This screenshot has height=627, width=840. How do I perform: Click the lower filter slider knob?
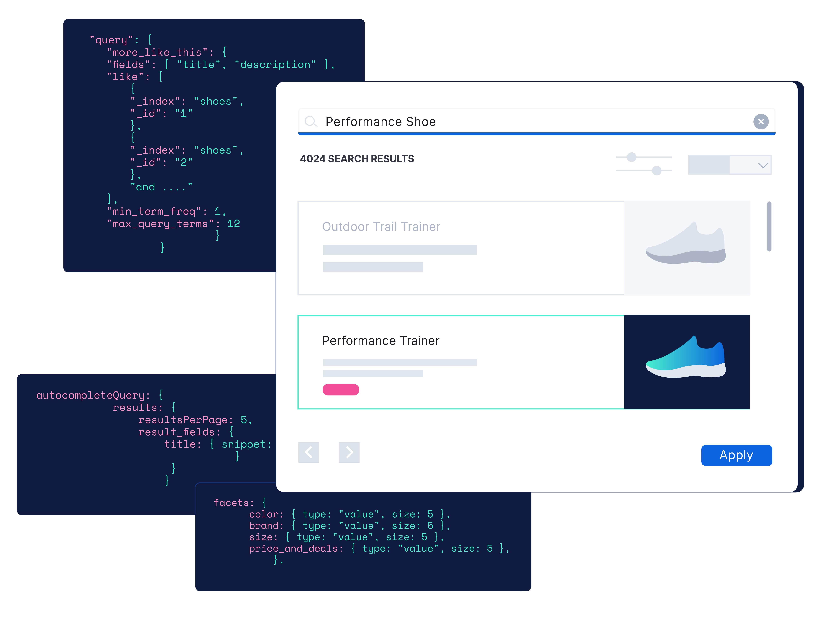657,171
